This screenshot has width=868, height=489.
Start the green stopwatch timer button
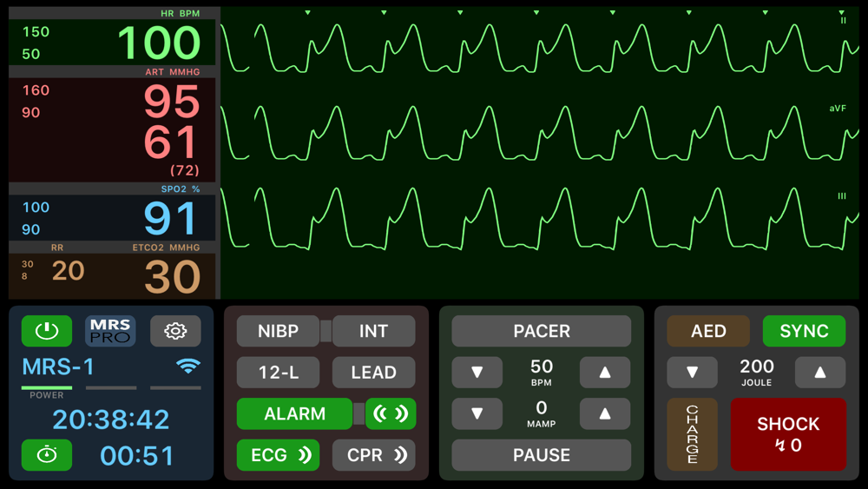tap(47, 454)
